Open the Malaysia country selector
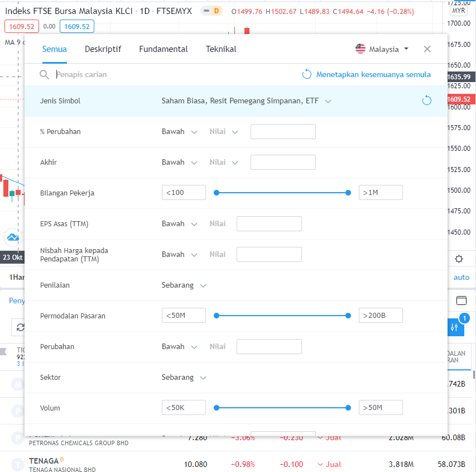This screenshot has height=472, width=476. pyautogui.click(x=382, y=49)
